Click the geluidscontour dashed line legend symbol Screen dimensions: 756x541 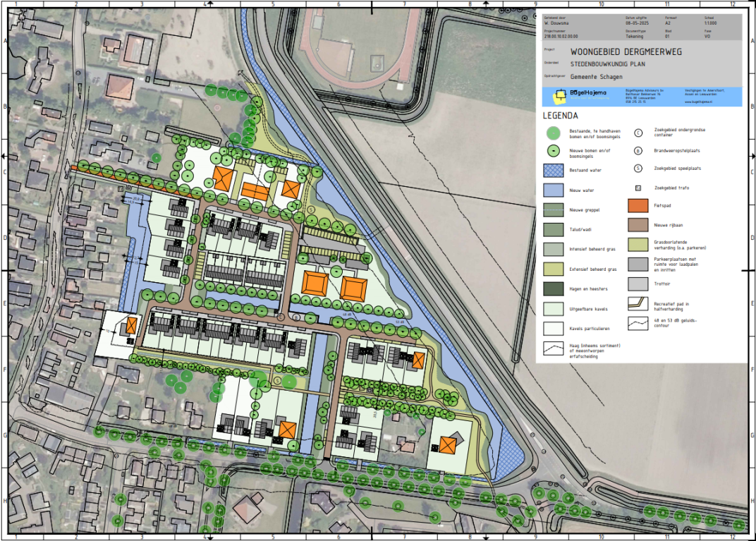638,323
